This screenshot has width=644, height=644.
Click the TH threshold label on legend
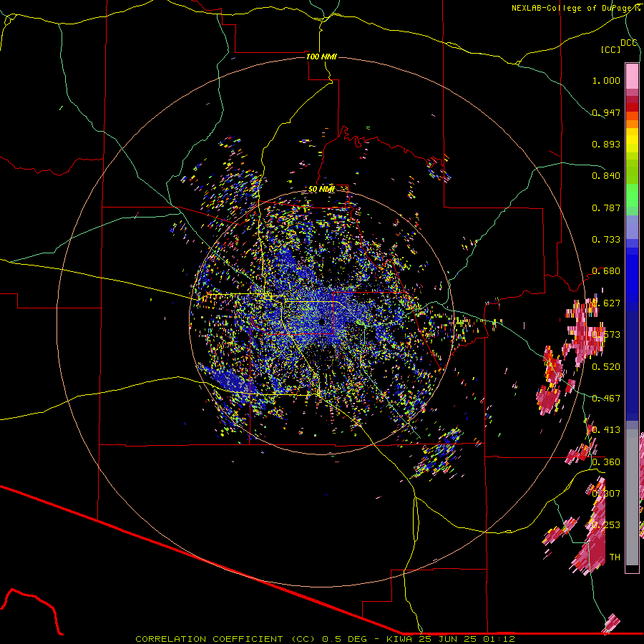click(x=615, y=557)
